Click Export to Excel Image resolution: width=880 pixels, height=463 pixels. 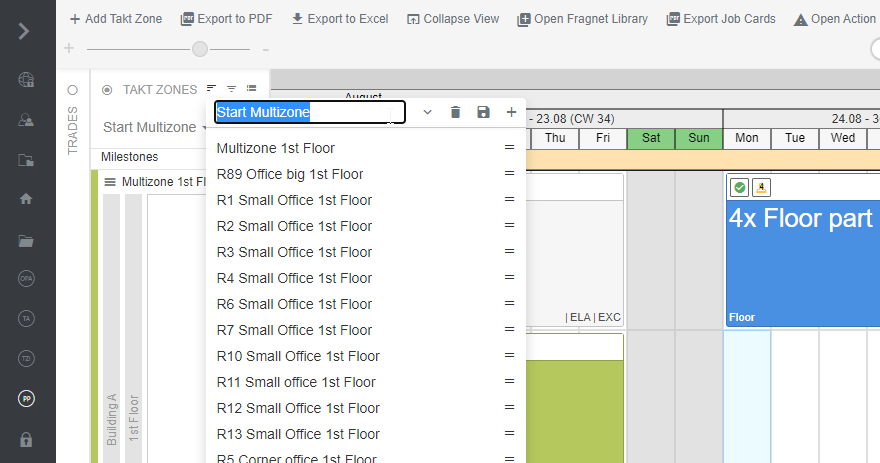point(341,19)
